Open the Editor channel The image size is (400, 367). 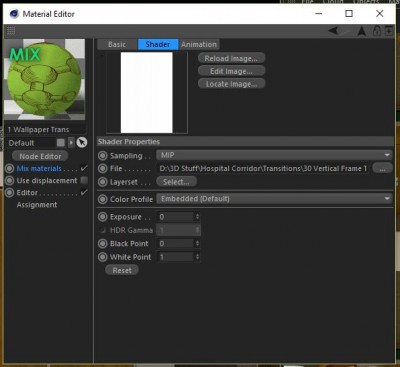pos(27,193)
